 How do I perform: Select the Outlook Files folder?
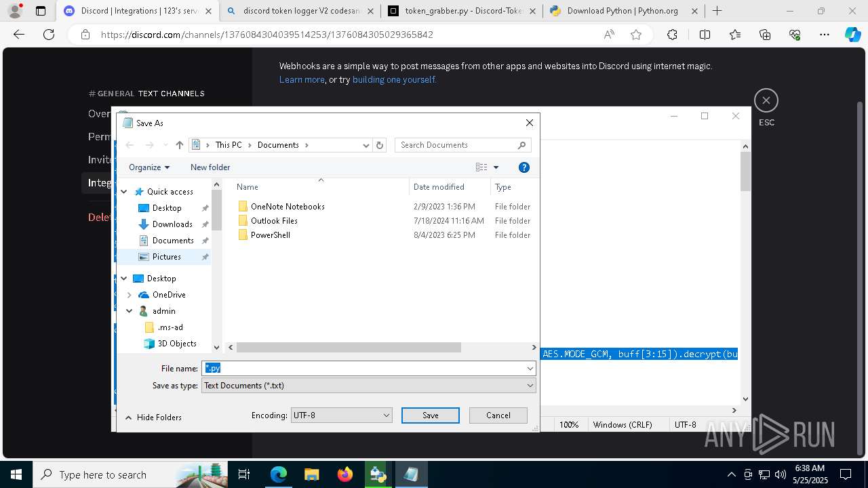tap(274, 221)
